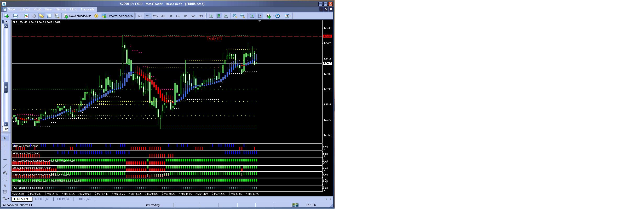The height and width of the screenshot is (217, 644).
Task: Zoom in on the chart
Action: [235, 16]
